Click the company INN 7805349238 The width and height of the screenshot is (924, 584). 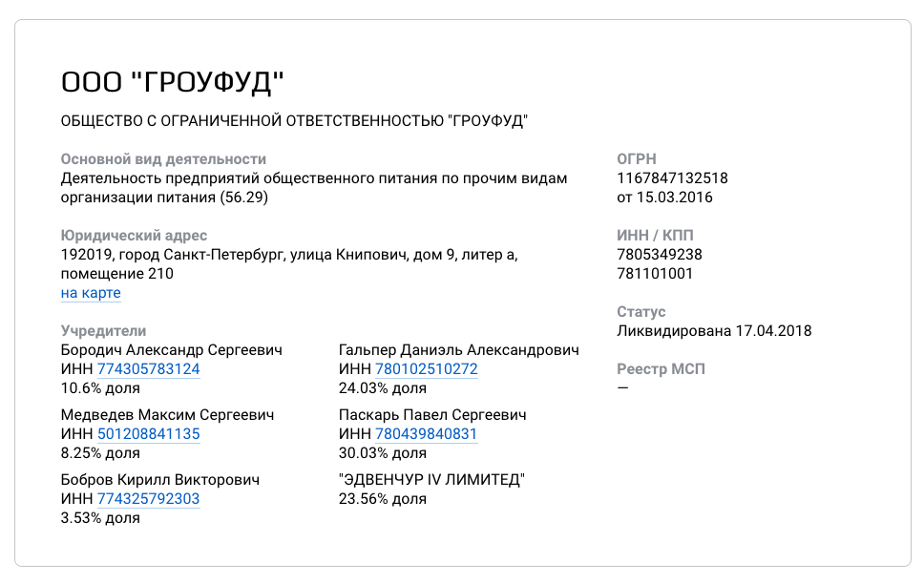[x=660, y=255]
